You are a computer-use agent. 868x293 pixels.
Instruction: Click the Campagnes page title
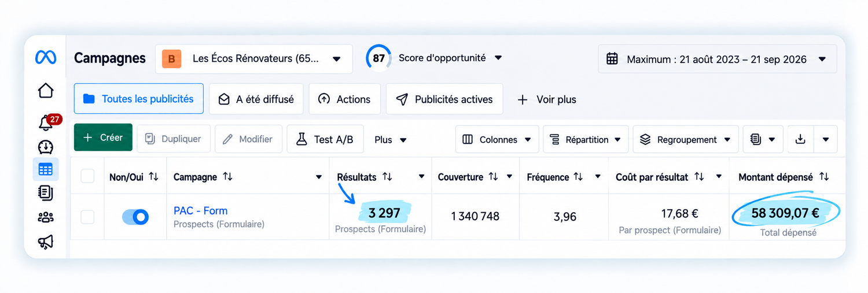[x=110, y=58]
